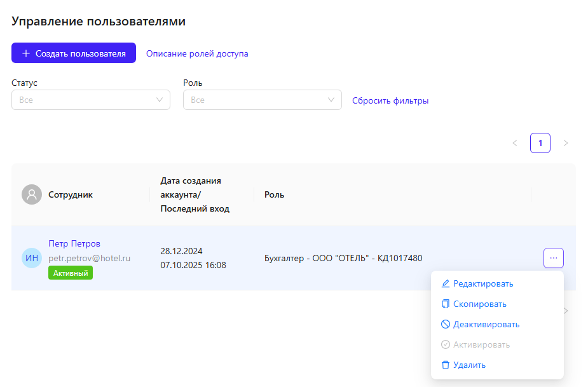Open the Описание ролей доступа link
588x387 pixels.
[x=197, y=53]
